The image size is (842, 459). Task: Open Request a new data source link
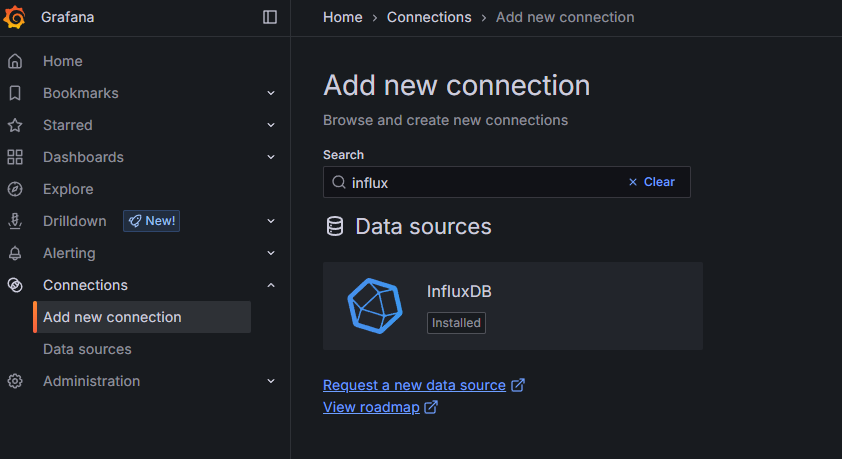pyautogui.click(x=415, y=385)
